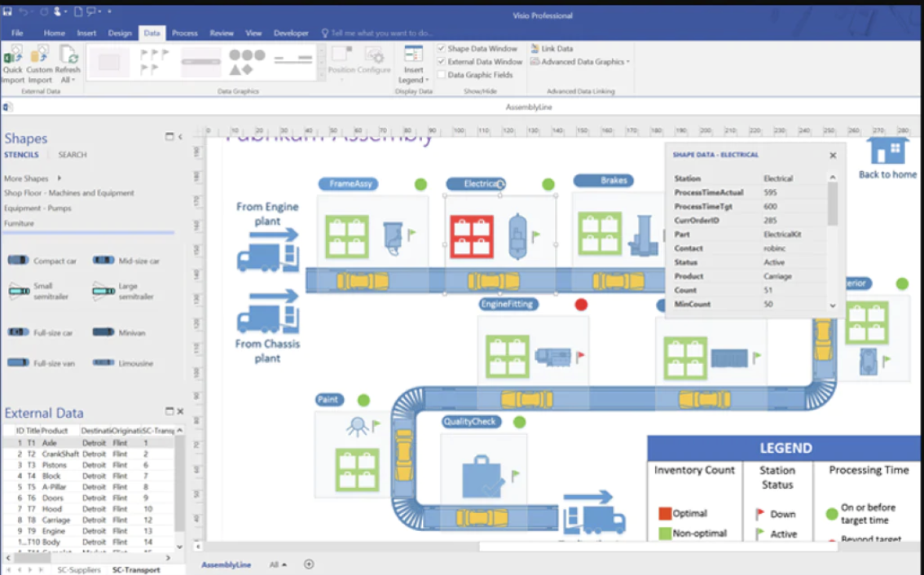Select the CrankShaft row in External Data

tap(88, 454)
